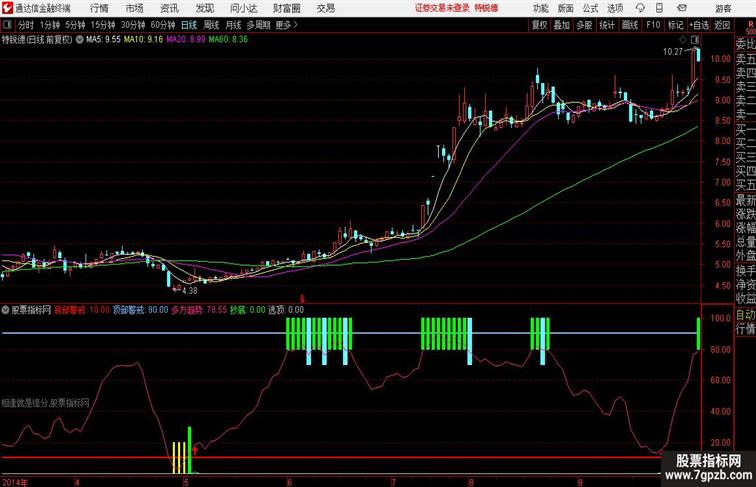Open the headset customer service icon

(x=640, y=8)
